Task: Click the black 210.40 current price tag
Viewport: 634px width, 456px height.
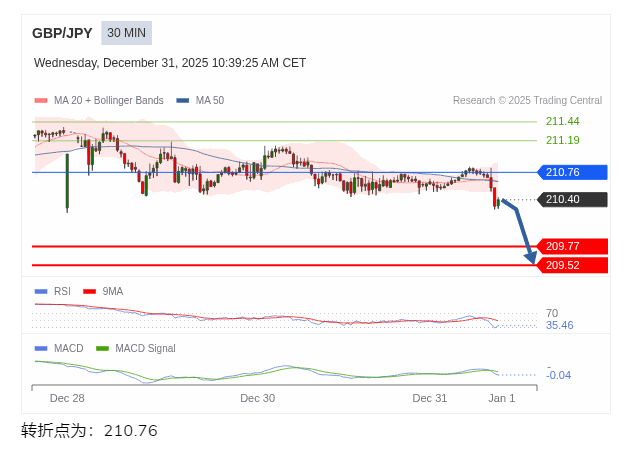Action: (x=572, y=199)
